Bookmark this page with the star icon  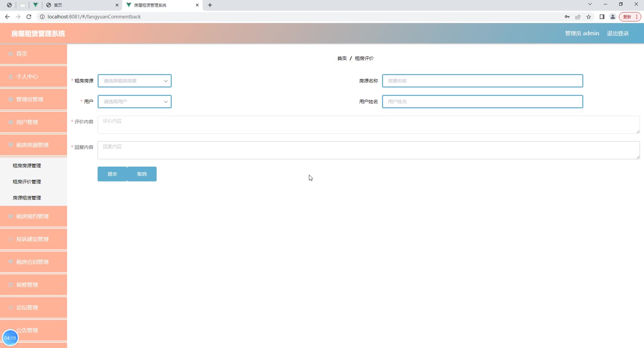tap(589, 17)
